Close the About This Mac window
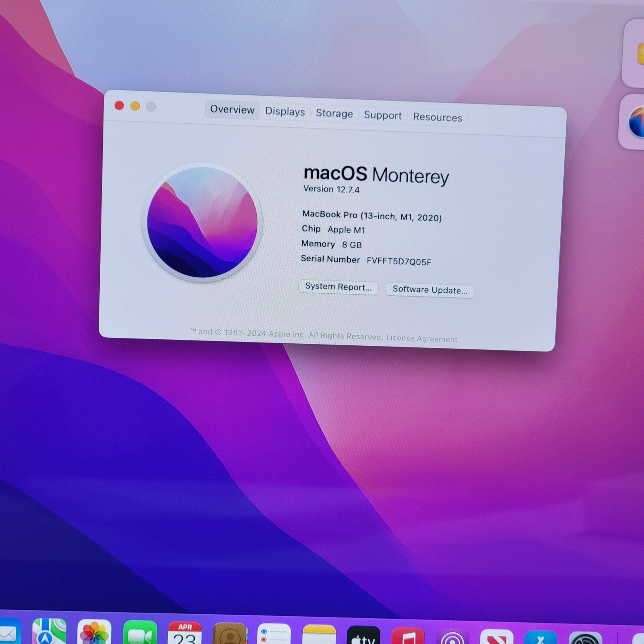 tap(119, 105)
